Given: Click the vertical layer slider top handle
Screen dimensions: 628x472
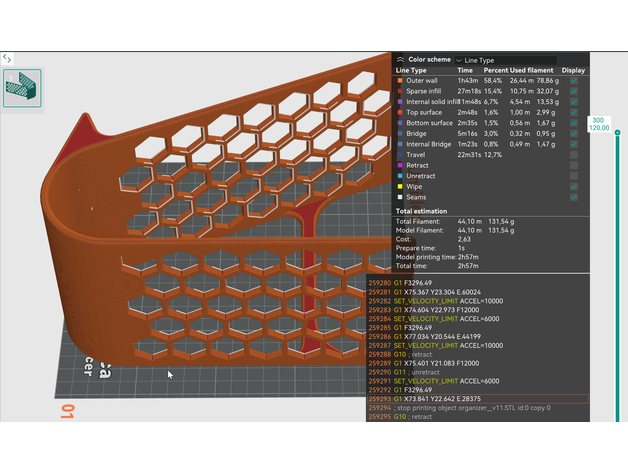Looking at the screenshot, I should [617, 132].
